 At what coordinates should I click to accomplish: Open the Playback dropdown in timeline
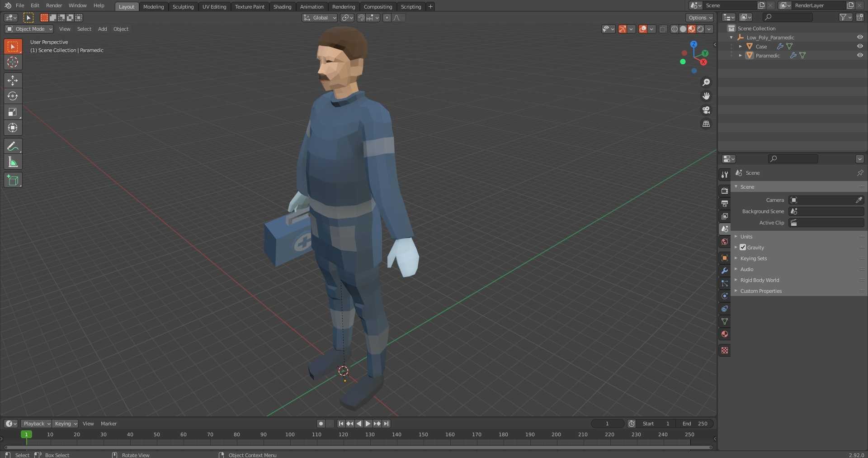coord(36,424)
